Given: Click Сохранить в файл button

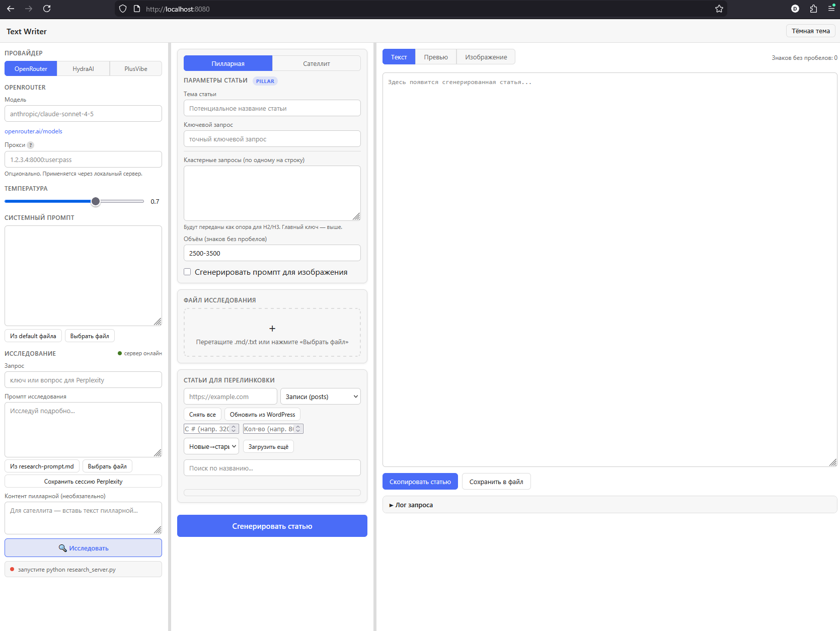Looking at the screenshot, I should point(496,482).
